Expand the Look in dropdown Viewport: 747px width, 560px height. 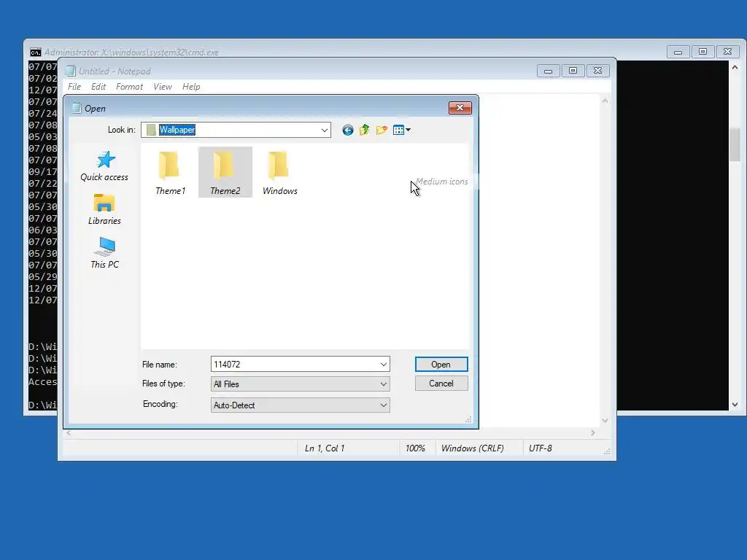click(325, 130)
